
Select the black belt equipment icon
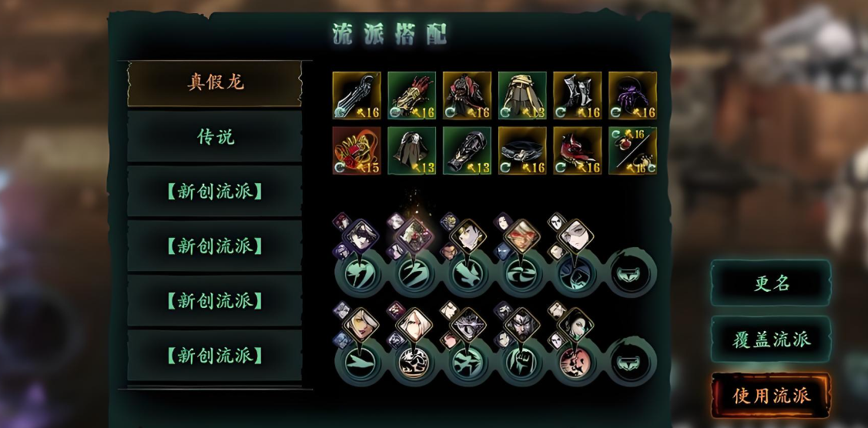tap(522, 150)
